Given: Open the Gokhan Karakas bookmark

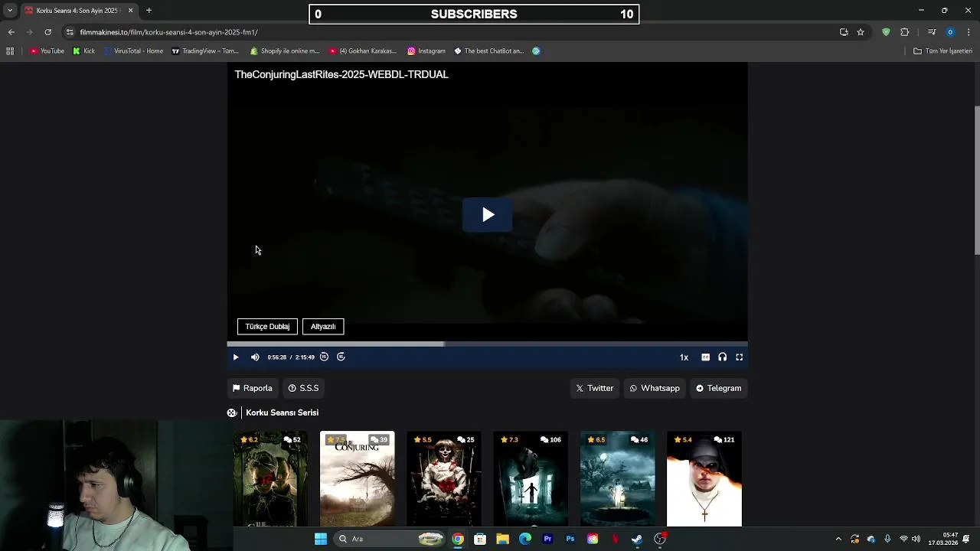Looking at the screenshot, I should tap(363, 51).
